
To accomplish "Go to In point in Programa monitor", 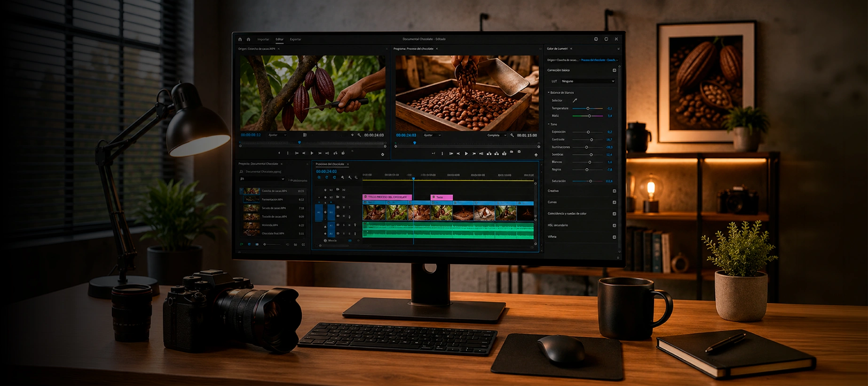I will [451, 153].
